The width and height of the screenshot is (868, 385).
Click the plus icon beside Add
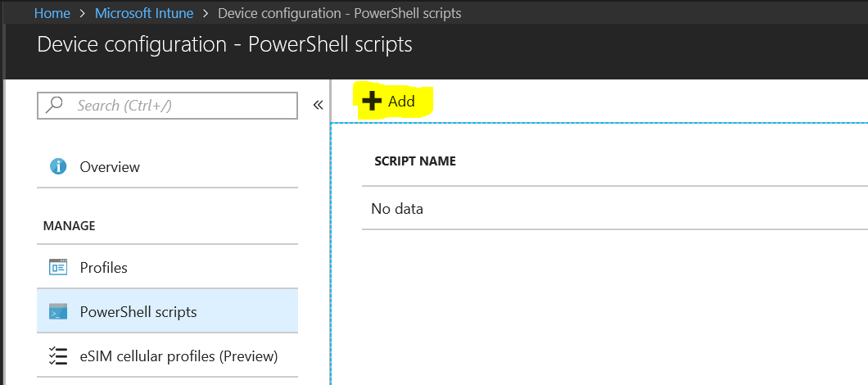[372, 102]
